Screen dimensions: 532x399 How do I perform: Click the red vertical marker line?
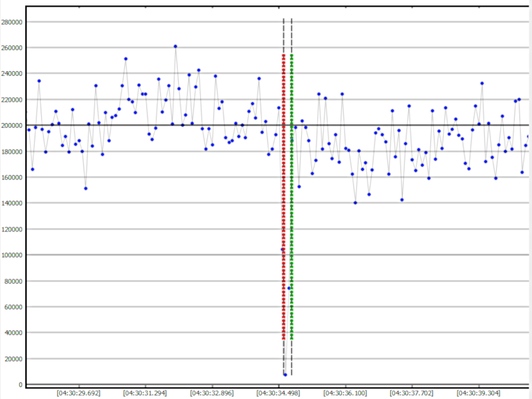283,199
